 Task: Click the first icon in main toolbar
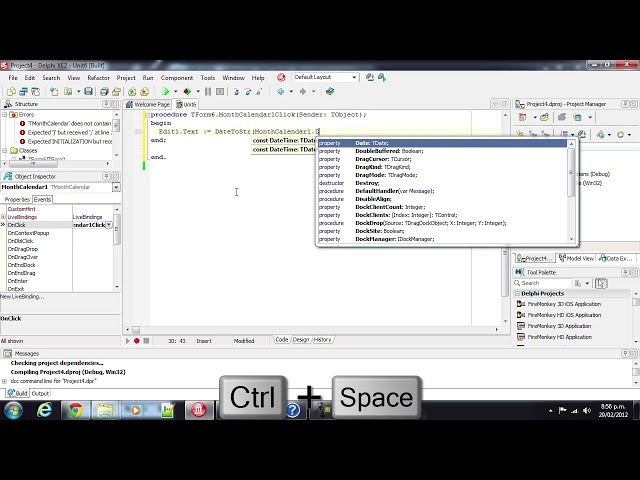pyautogui.click(x=11, y=91)
